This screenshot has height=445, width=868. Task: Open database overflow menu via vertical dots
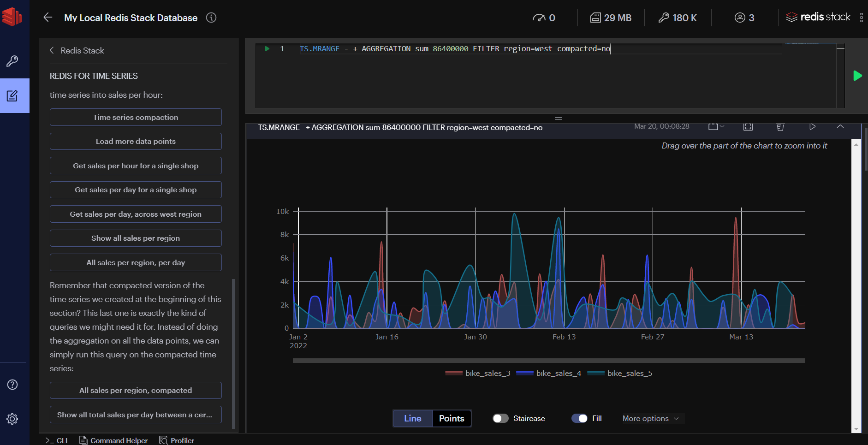click(862, 18)
